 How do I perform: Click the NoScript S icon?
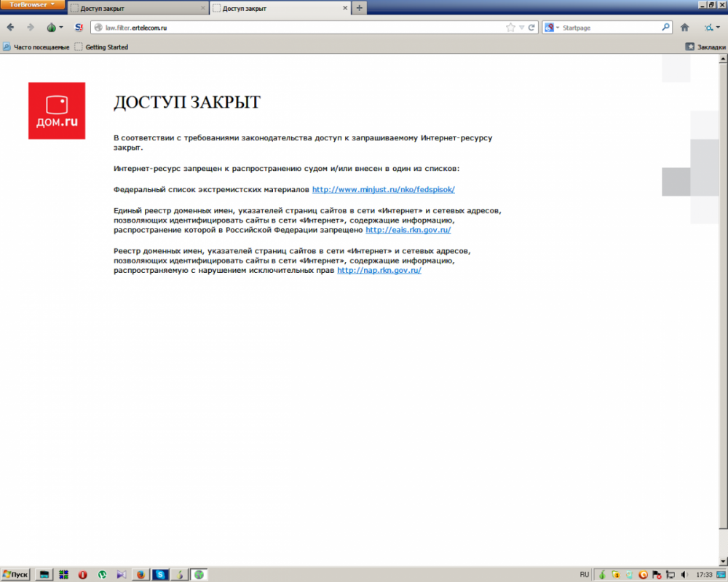coord(79,28)
